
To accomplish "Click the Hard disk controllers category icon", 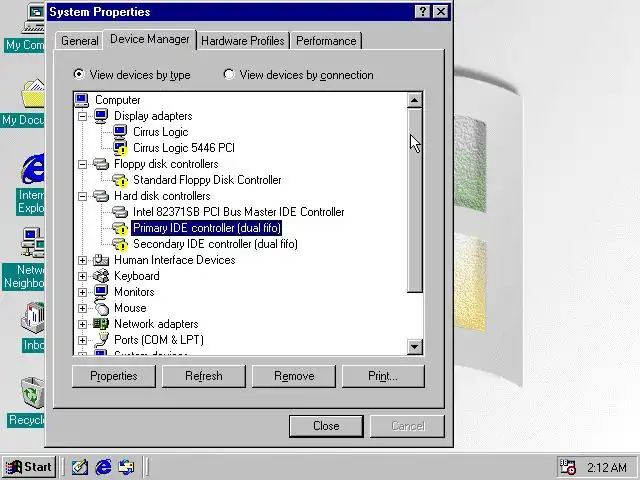I will click(x=101, y=196).
